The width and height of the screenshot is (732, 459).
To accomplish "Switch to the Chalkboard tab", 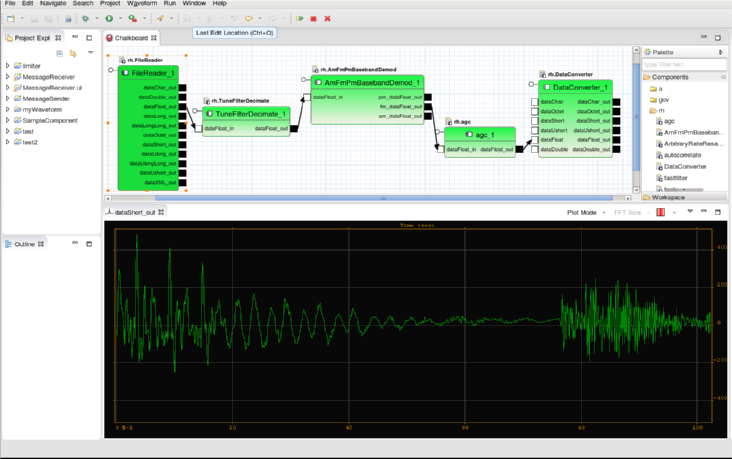I will [x=129, y=38].
